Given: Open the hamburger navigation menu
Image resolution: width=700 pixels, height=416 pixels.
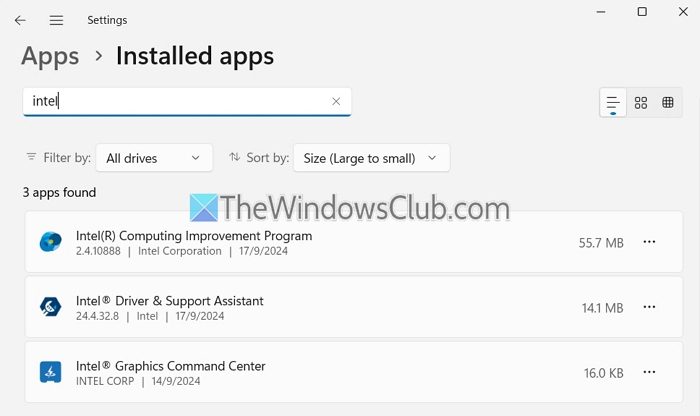Looking at the screenshot, I should (x=56, y=20).
